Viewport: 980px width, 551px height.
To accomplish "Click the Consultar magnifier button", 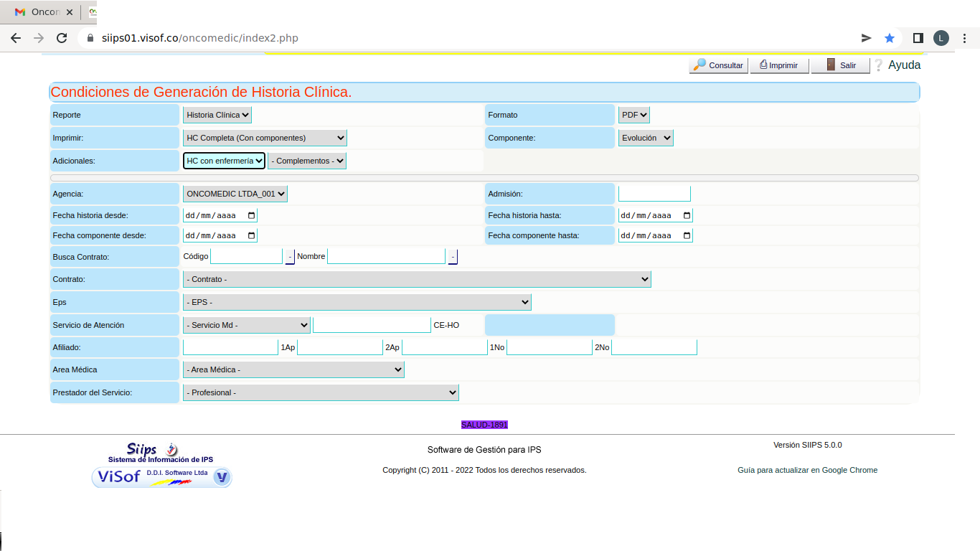I will 718,65.
